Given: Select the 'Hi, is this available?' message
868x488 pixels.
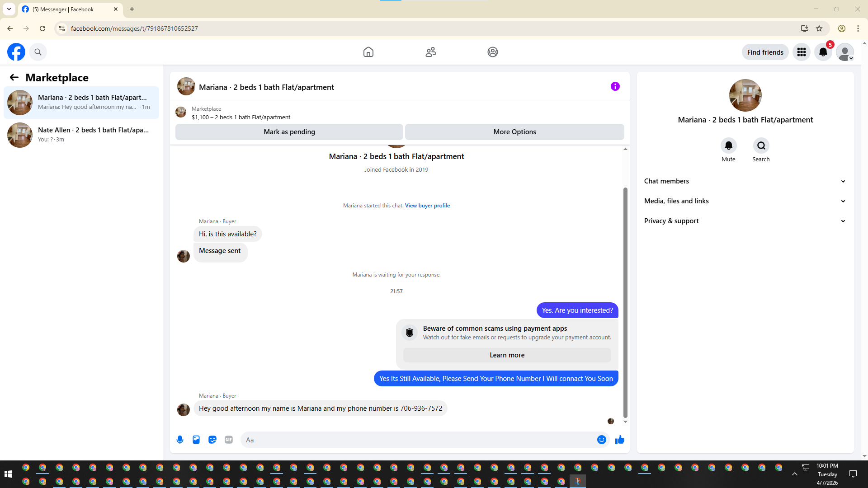Looking at the screenshot, I should (x=227, y=234).
